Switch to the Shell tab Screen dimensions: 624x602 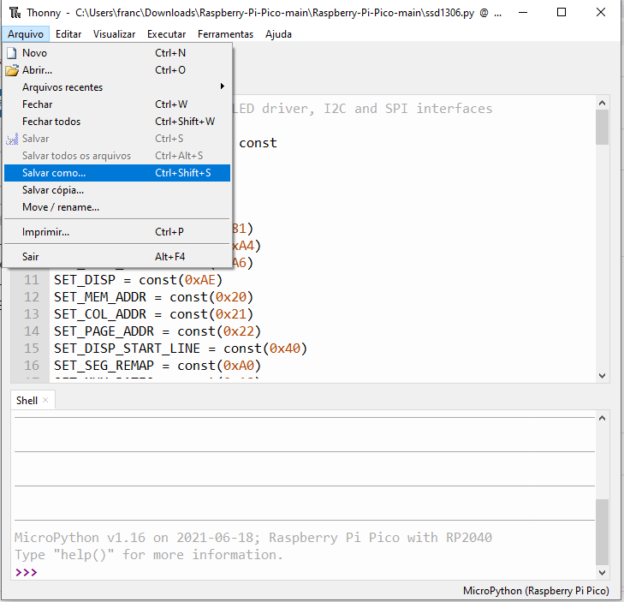27,400
